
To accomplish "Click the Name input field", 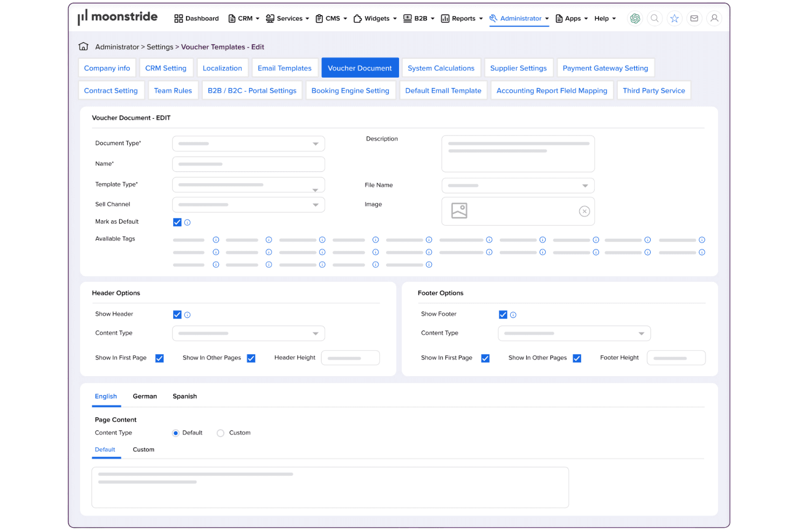I will coord(249,164).
